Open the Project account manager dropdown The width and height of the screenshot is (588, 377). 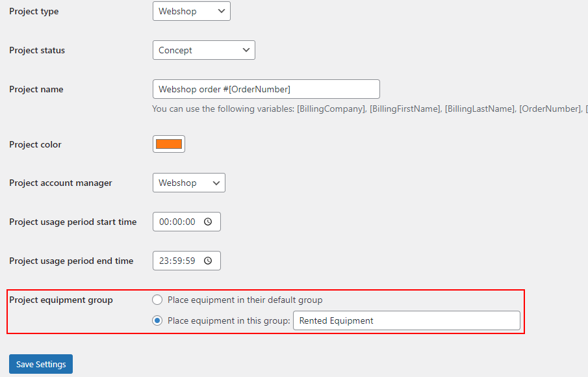point(188,183)
